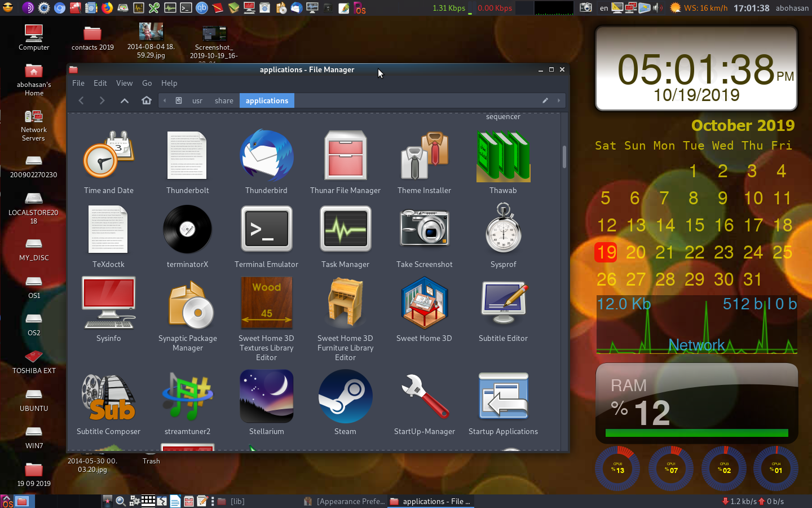Viewport: 812px width, 508px height.
Task: Select the Stellarium night sky icon
Action: click(x=267, y=396)
